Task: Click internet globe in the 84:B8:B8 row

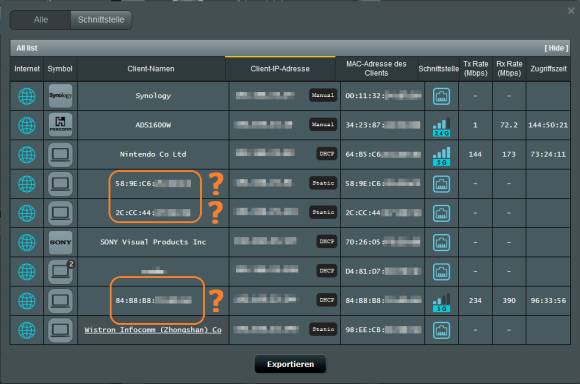Action: pos(27,301)
